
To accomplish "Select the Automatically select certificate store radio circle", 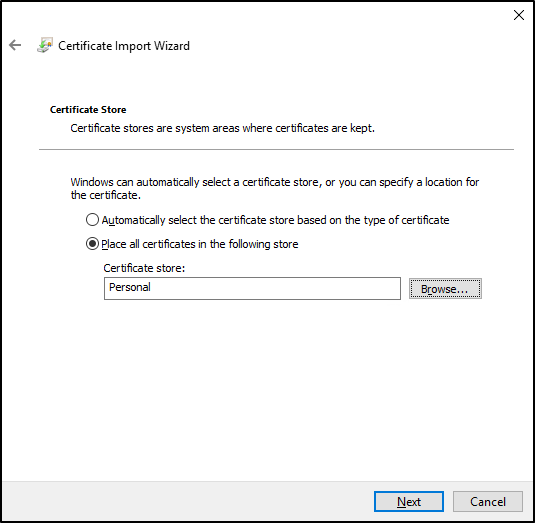I will pyautogui.click(x=92, y=220).
